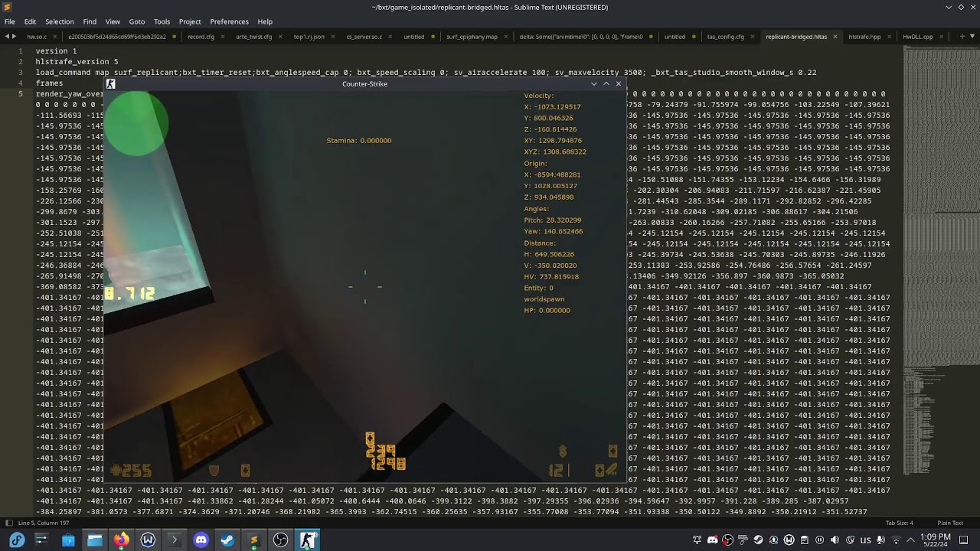The height and width of the screenshot is (551, 980).
Task: Open the Project menu
Action: 190,21
